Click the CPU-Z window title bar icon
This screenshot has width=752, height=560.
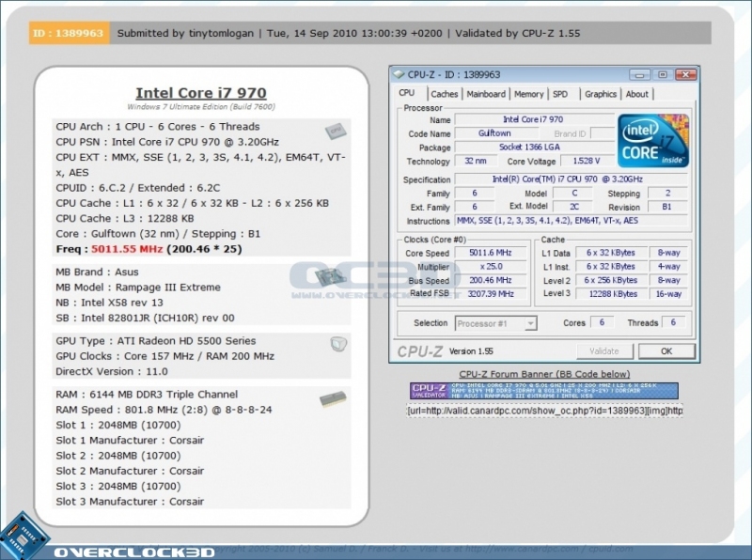point(399,74)
